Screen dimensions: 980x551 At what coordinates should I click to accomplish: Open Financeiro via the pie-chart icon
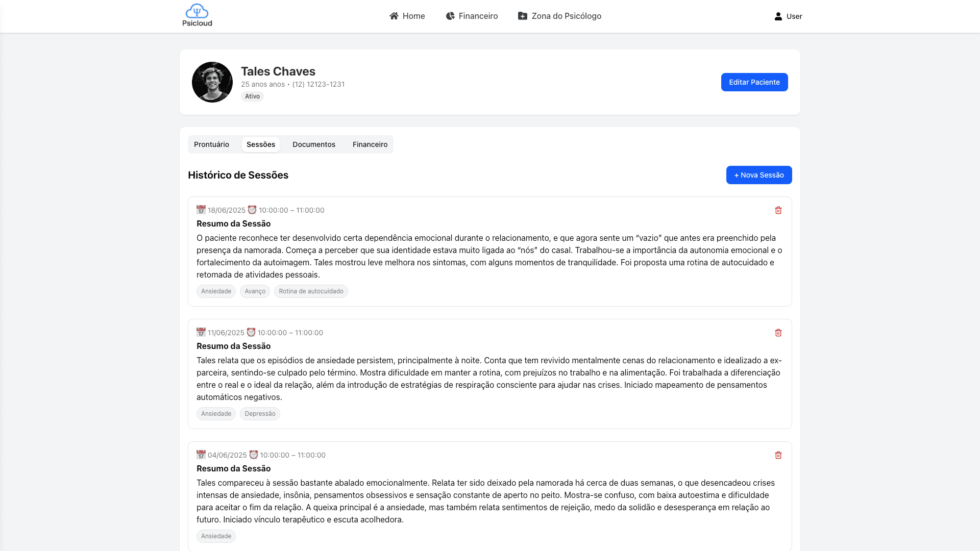[450, 16]
